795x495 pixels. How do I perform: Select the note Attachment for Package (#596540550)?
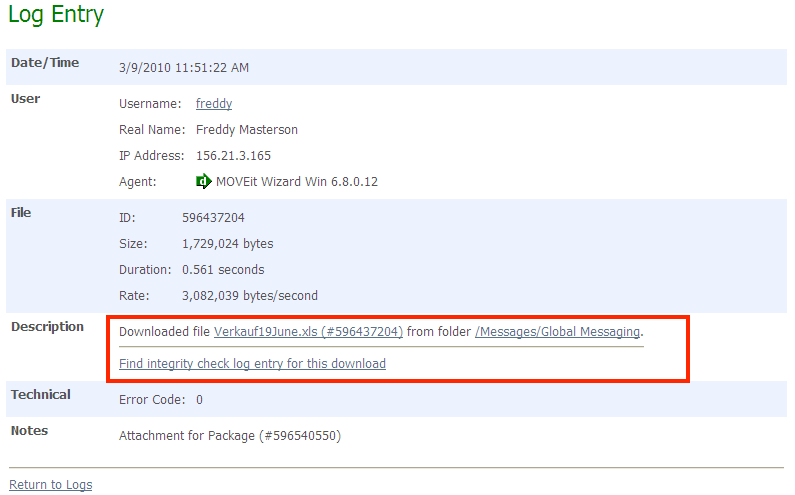230,436
